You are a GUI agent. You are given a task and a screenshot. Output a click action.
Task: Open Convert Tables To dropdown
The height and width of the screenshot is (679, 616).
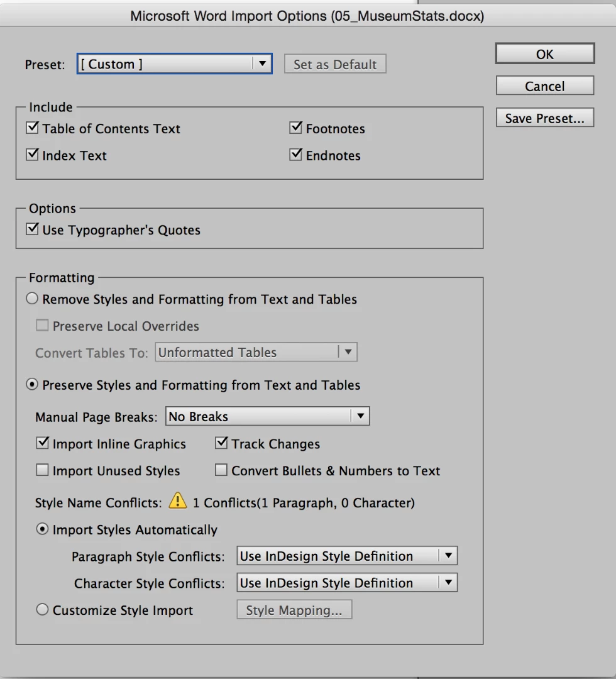pos(256,353)
